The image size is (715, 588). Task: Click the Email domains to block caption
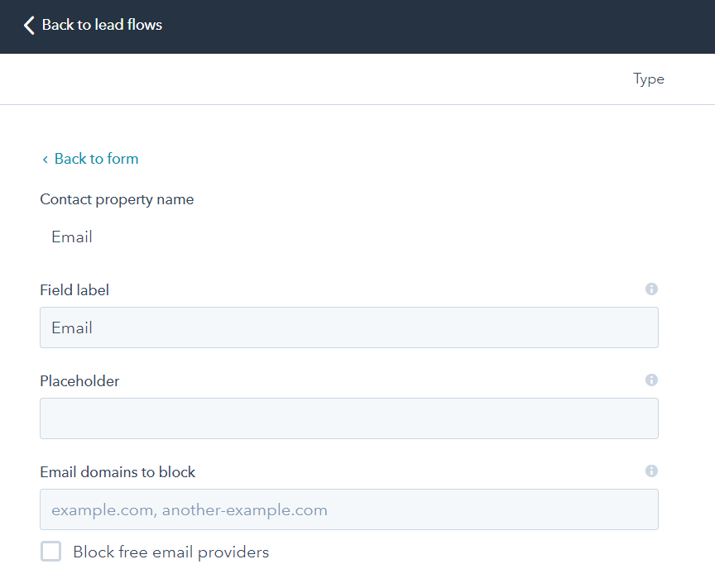pyautogui.click(x=118, y=472)
